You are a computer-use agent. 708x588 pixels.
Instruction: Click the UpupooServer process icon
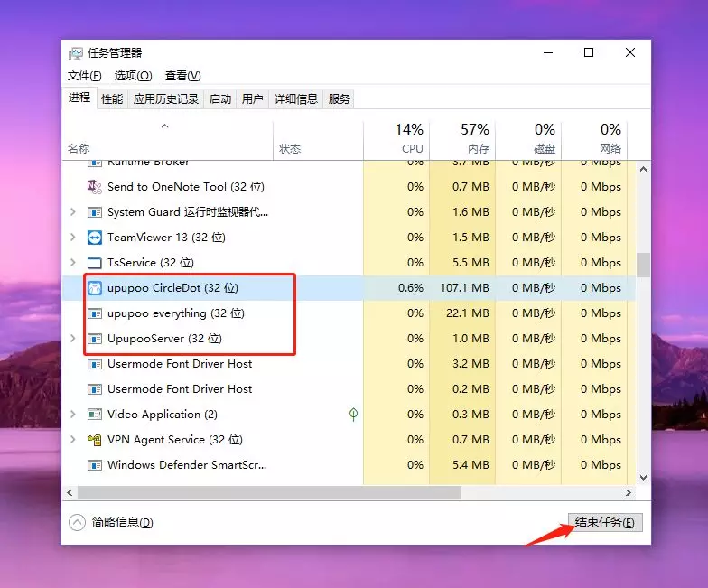coord(94,338)
